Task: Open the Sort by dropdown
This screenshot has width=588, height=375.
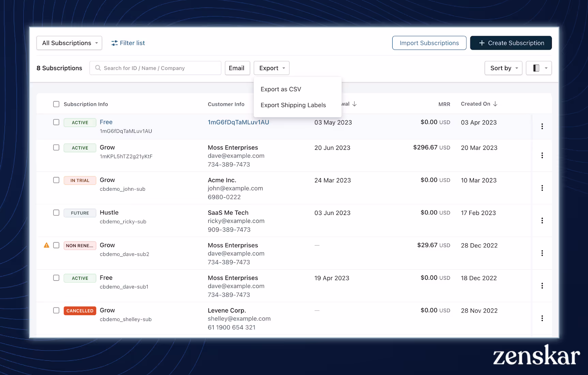Action: tap(503, 68)
